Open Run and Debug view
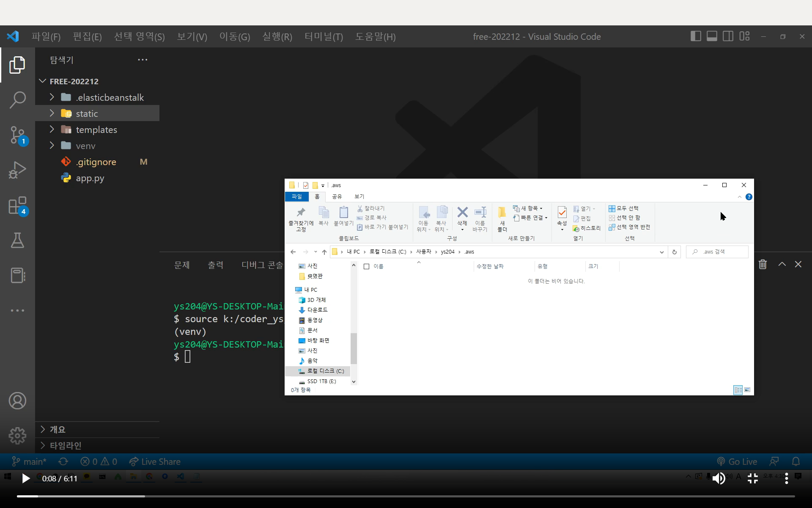 pyautogui.click(x=17, y=170)
